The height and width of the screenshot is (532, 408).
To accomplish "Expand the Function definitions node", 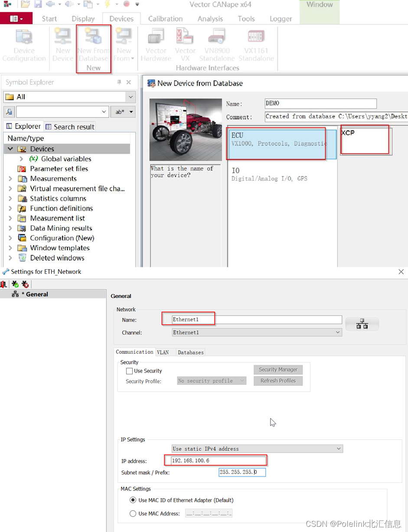I will [x=10, y=208].
